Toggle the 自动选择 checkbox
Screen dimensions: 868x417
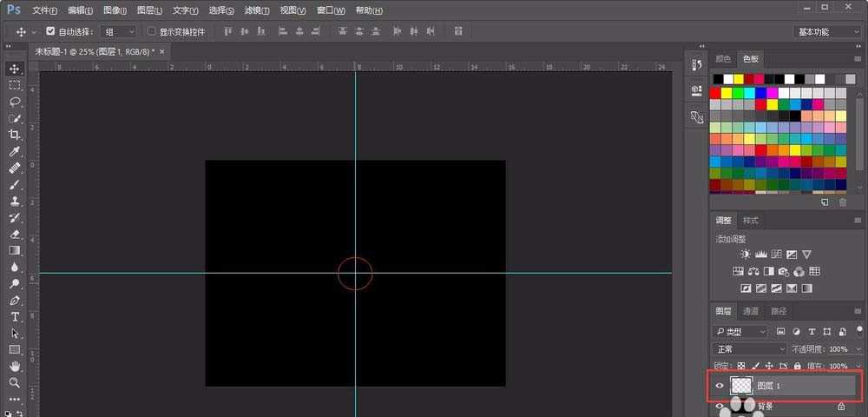pyautogui.click(x=50, y=31)
